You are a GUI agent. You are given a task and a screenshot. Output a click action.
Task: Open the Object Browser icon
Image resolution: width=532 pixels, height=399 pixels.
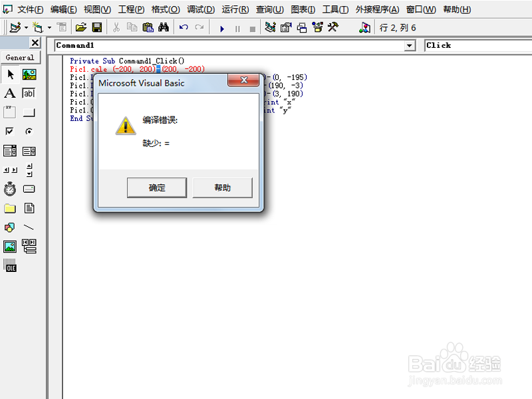318,27
